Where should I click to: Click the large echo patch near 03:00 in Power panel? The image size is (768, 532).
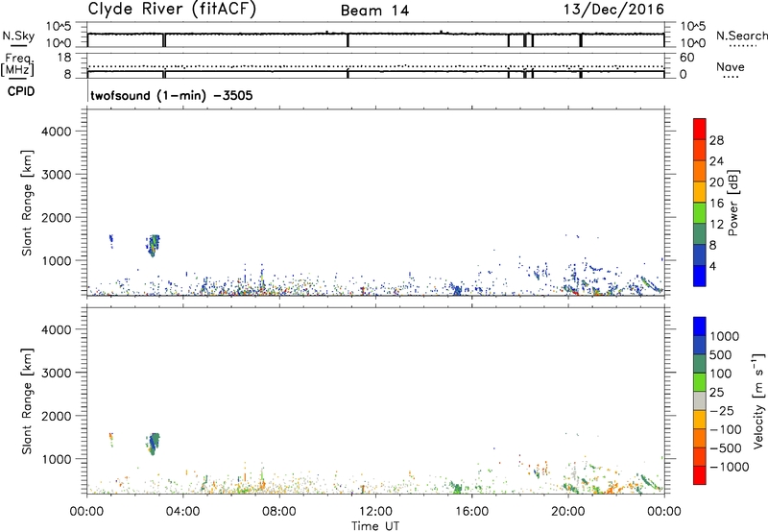coord(154,246)
